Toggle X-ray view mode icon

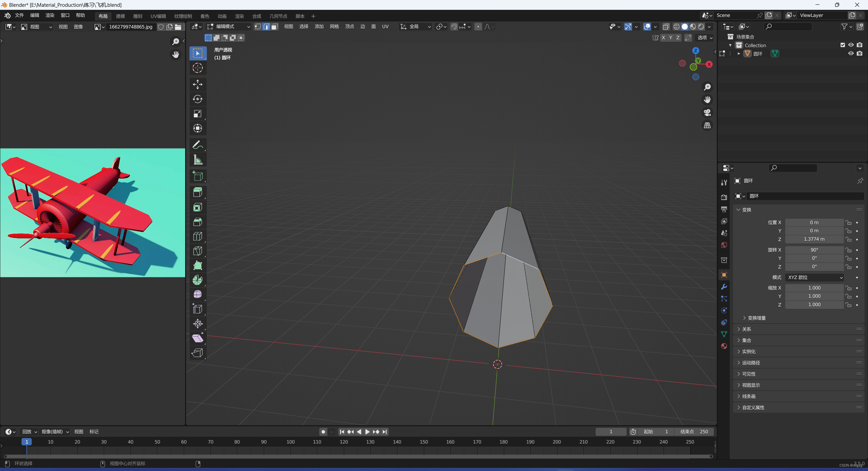[666, 27]
